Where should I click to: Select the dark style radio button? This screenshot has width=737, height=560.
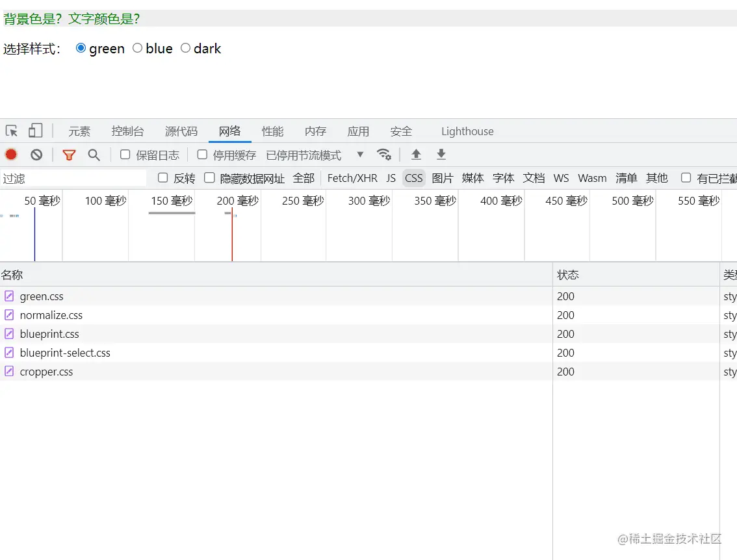coord(186,48)
